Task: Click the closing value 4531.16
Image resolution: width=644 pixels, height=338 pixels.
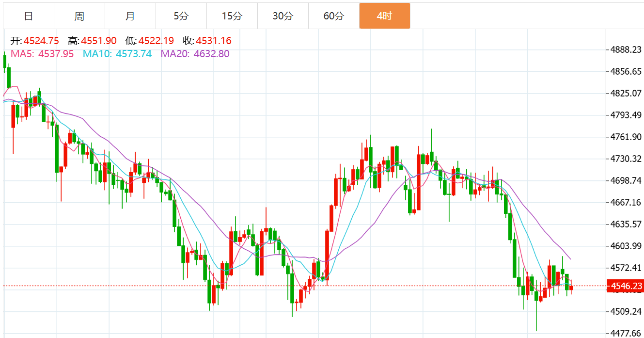Action: (x=214, y=41)
